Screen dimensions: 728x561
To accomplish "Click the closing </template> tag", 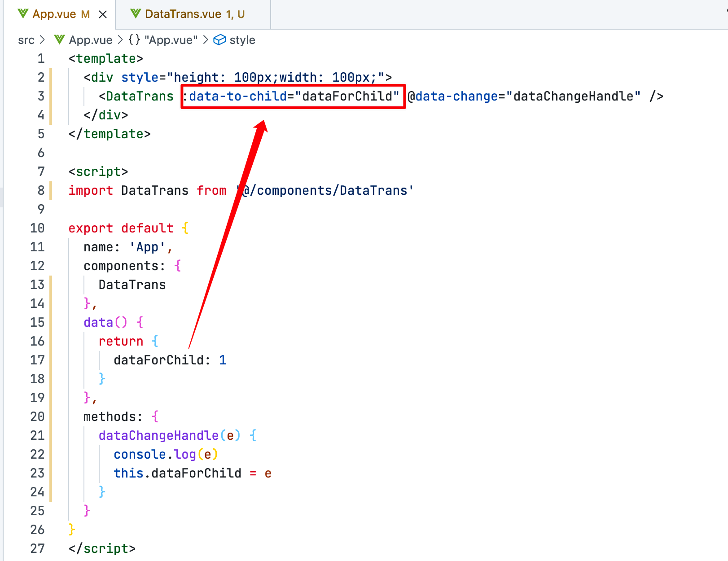I will pos(110,134).
